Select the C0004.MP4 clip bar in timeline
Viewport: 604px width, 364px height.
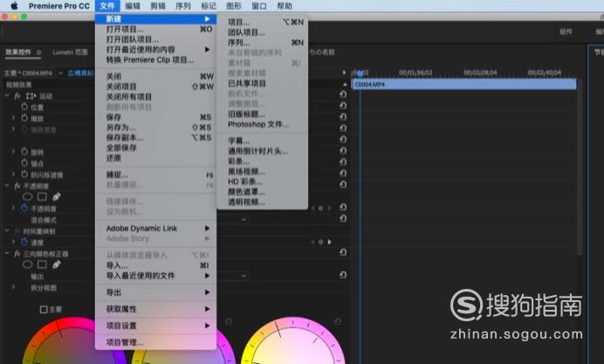pos(464,85)
